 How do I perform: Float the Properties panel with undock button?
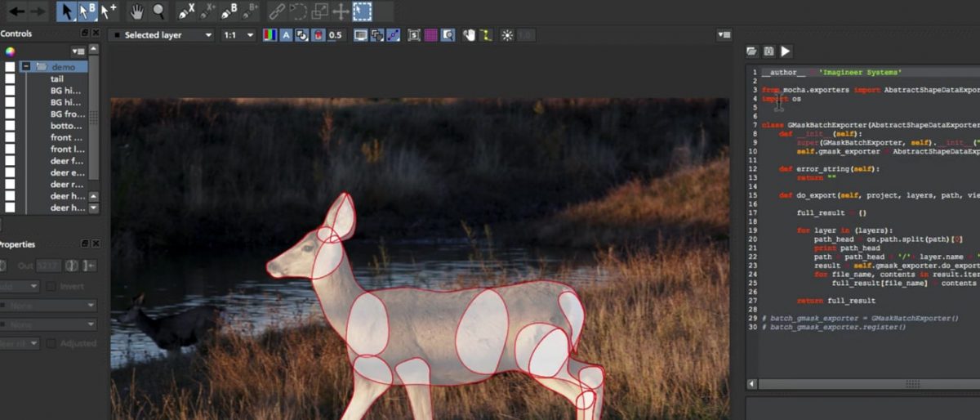pyautogui.click(x=84, y=244)
